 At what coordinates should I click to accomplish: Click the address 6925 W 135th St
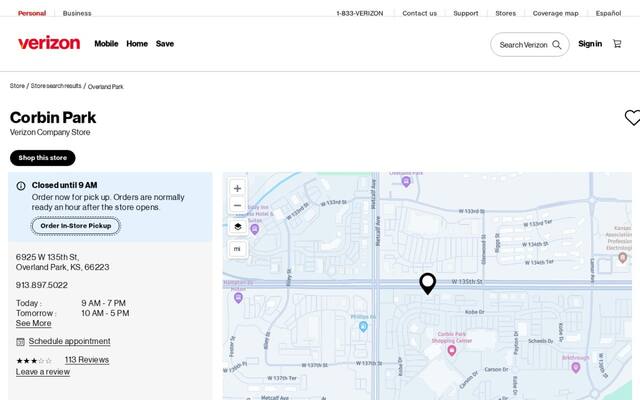[x=62, y=262]
